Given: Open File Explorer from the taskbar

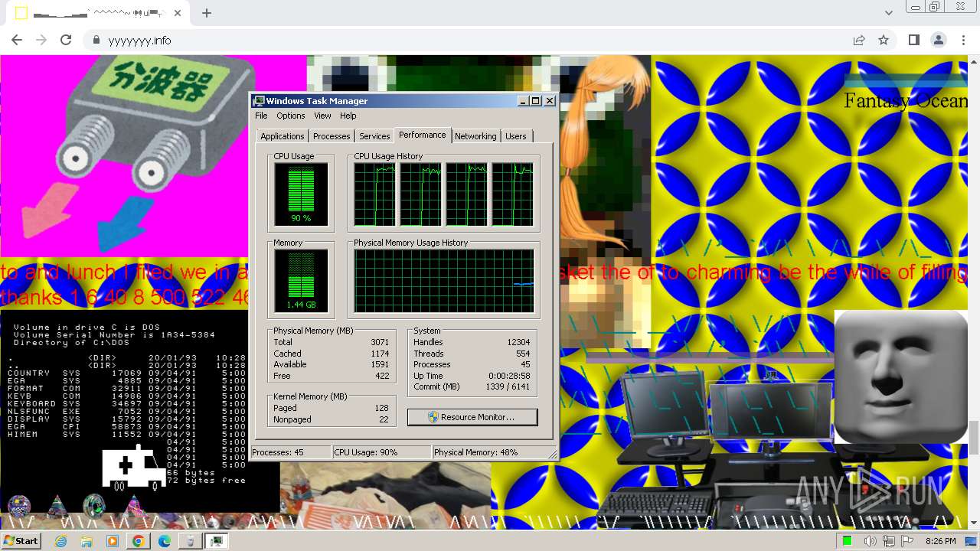Looking at the screenshot, I should (87, 541).
